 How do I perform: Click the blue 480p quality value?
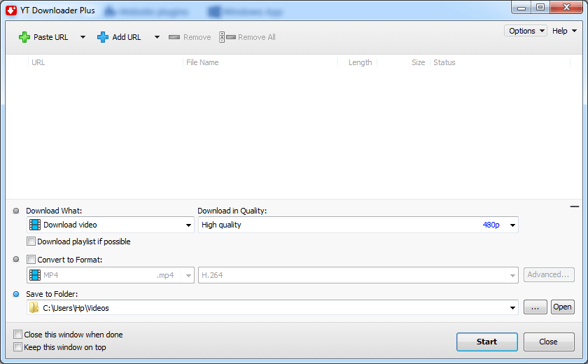(x=491, y=225)
